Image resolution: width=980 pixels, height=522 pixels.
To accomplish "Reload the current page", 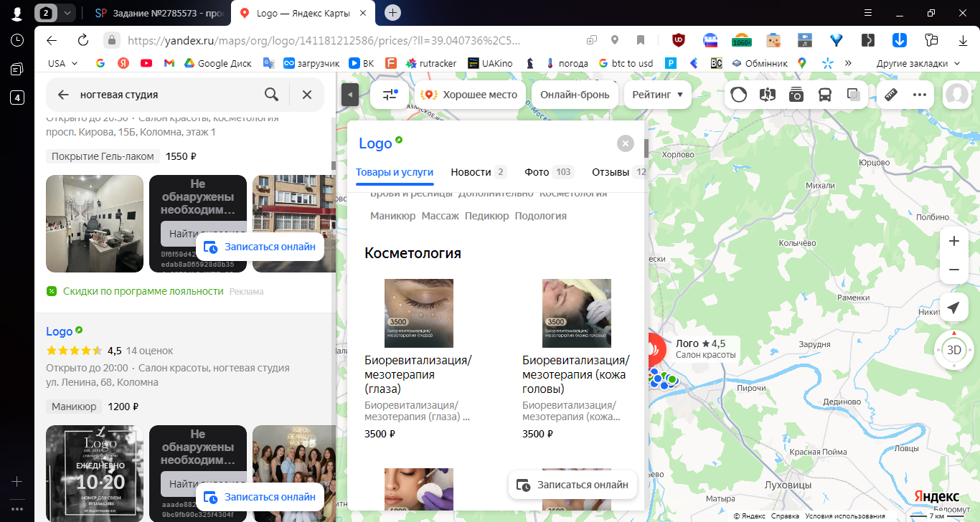I will click(83, 39).
